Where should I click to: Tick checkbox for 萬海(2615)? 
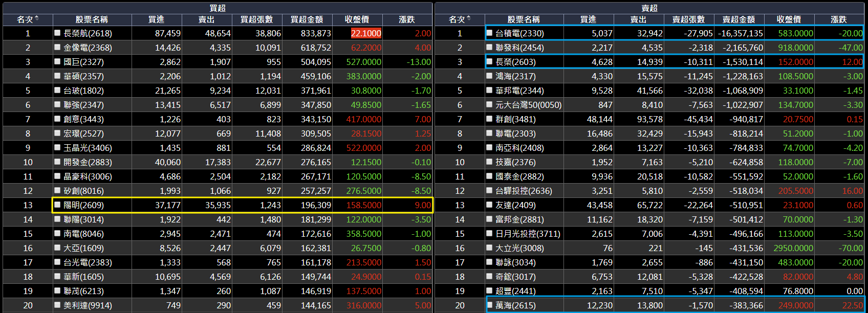(489, 305)
